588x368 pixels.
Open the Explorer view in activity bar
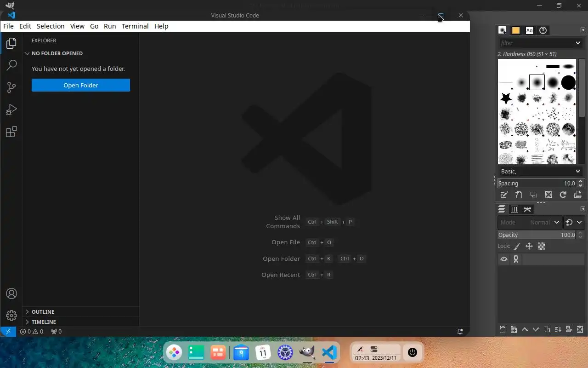[11, 43]
